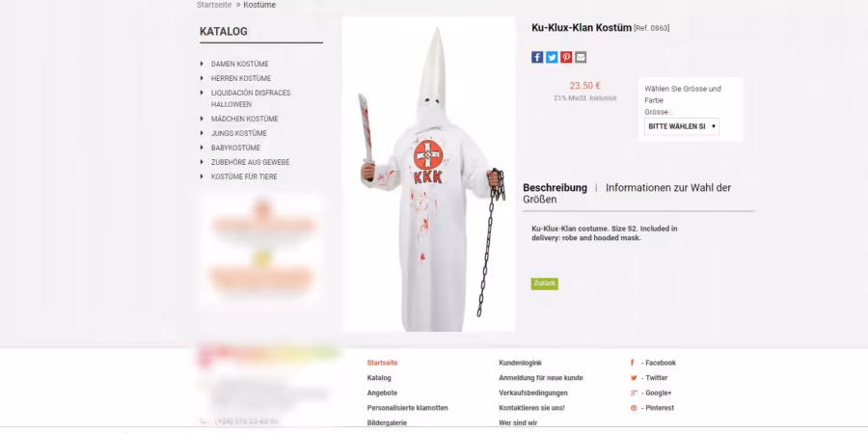Open Kontaktieren sie uns footer link

531,408
